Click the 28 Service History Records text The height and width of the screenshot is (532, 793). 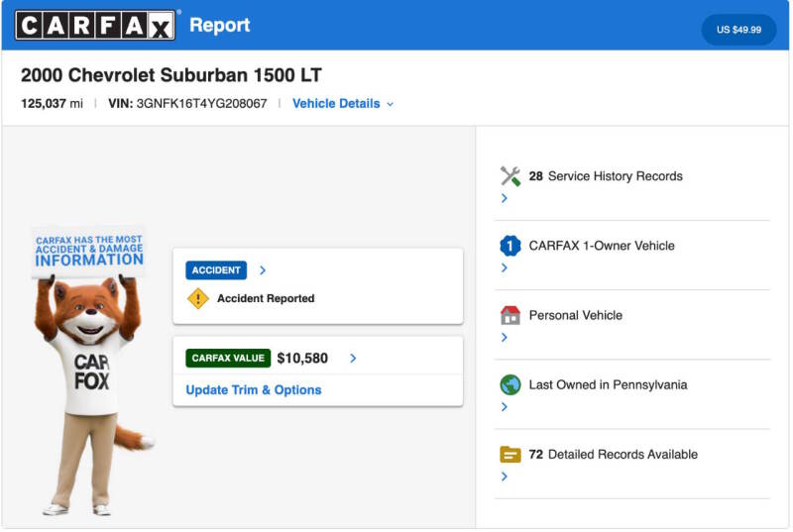click(606, 176)
